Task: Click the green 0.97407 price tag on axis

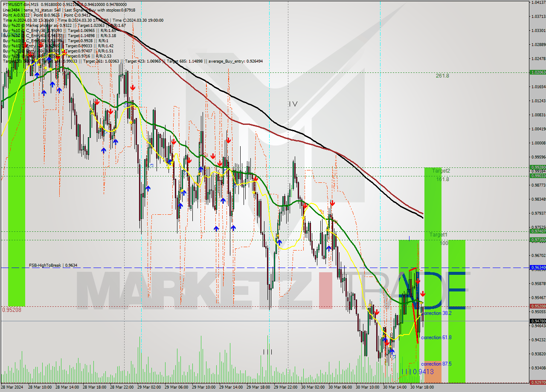Action: click(x=537, y=231)
